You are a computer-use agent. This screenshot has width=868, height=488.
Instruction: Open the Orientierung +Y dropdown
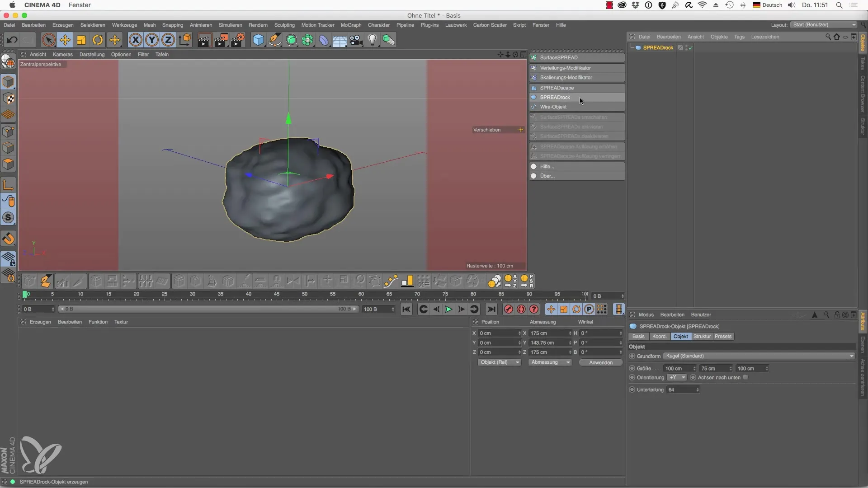[x=677, y=377]
